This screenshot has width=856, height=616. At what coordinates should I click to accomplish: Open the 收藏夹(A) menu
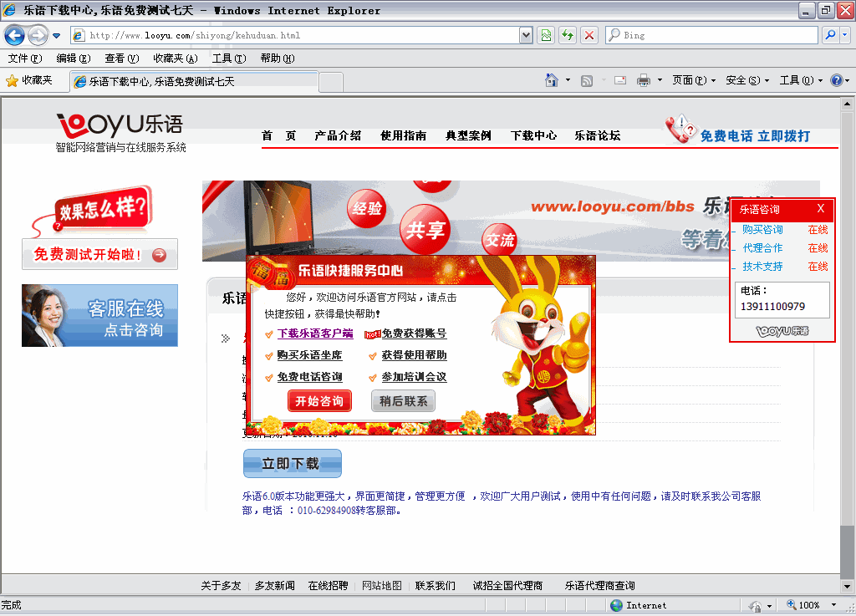click(176, 59)
